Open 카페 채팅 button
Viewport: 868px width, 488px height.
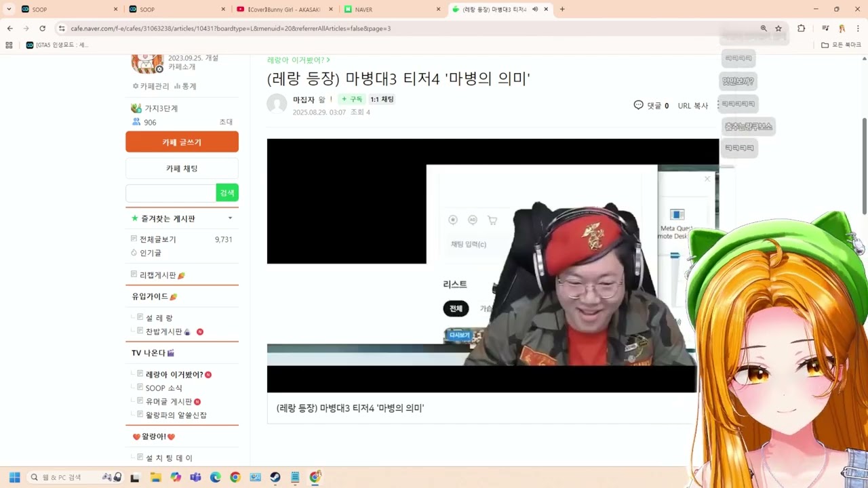click(182, 168)
